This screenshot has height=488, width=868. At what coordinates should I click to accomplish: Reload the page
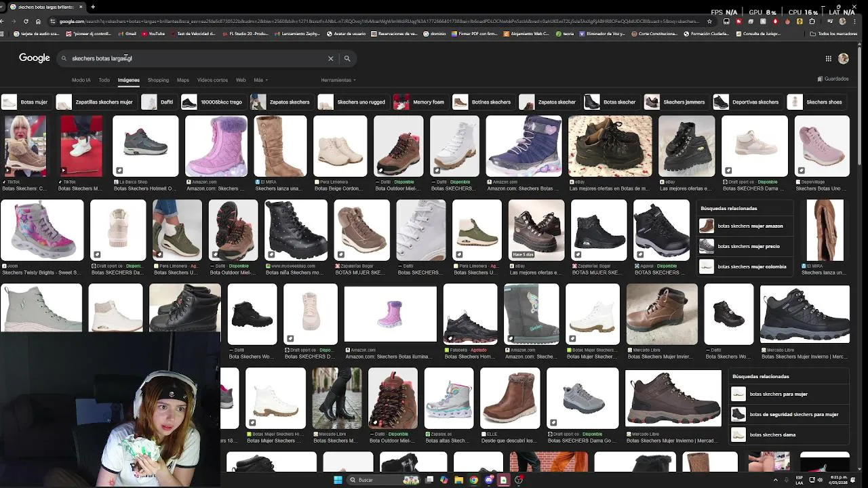[x=26, y=21]
